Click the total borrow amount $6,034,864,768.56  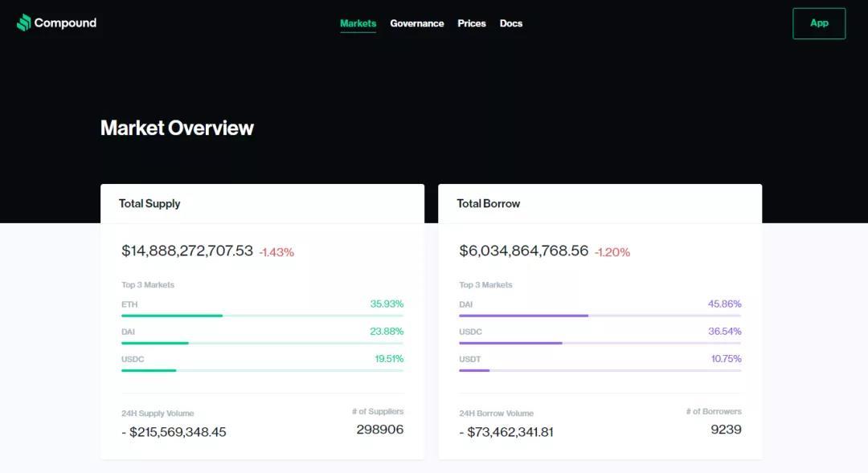(524, 251)
